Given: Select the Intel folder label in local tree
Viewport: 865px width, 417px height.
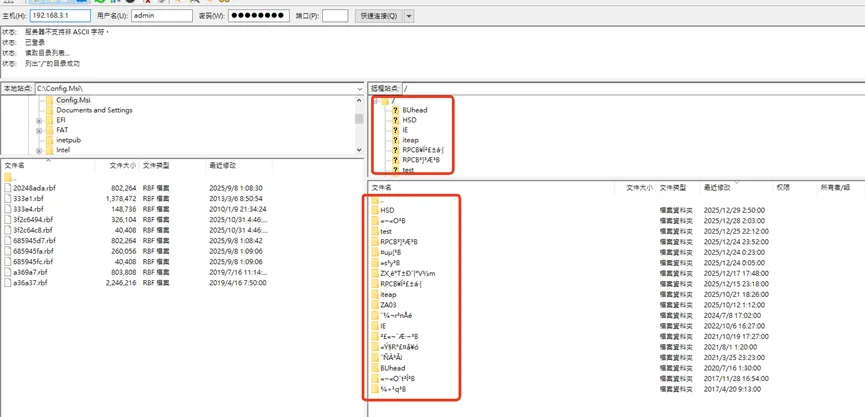Looking at the screenshot, I should [63, 150].
